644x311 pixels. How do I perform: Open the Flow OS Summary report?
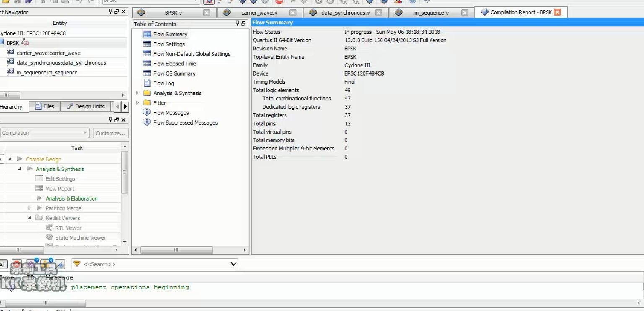point(174,73)
